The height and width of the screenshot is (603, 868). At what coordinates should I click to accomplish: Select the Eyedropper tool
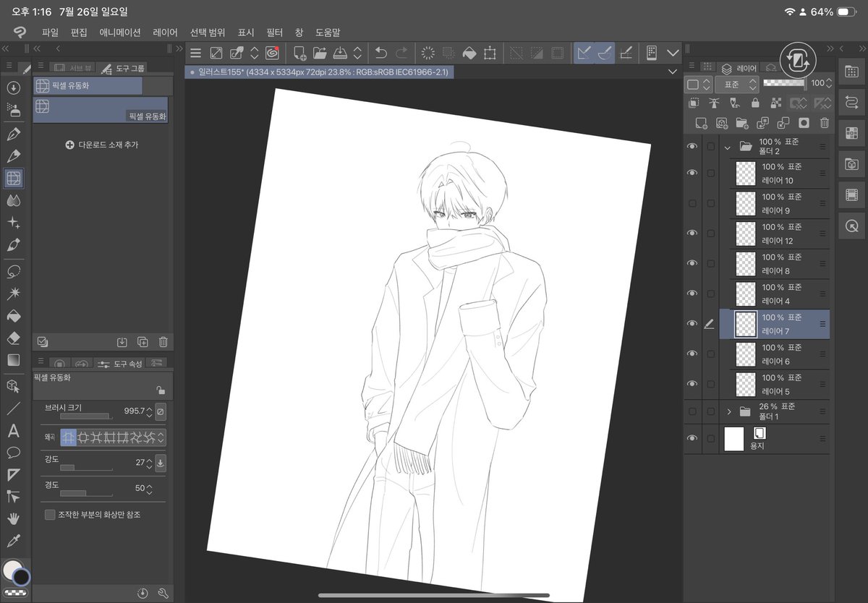click(x=13, y=541)
